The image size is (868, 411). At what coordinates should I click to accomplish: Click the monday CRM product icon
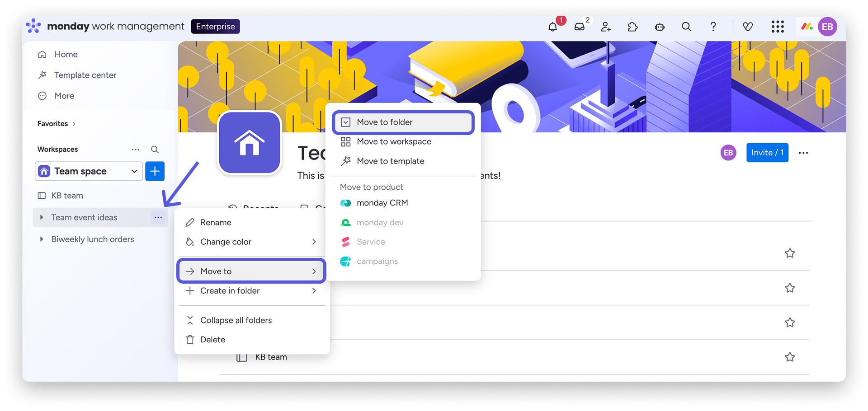[345, 203]
